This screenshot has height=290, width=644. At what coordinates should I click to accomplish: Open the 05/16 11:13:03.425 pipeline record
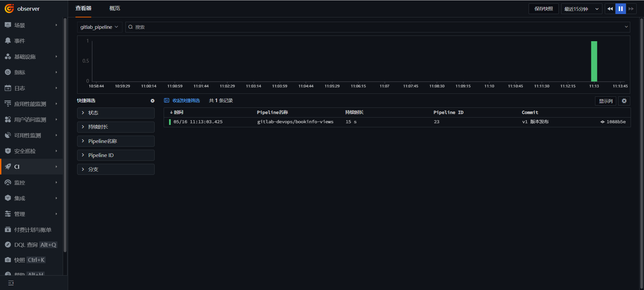tap(397, 122)
